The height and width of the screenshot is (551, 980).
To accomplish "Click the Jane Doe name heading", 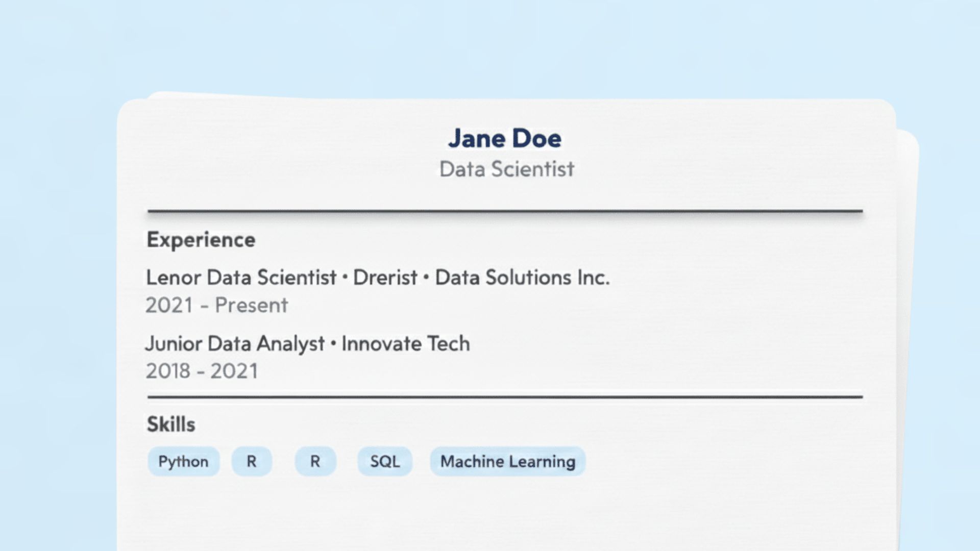I will click(505, 139).
